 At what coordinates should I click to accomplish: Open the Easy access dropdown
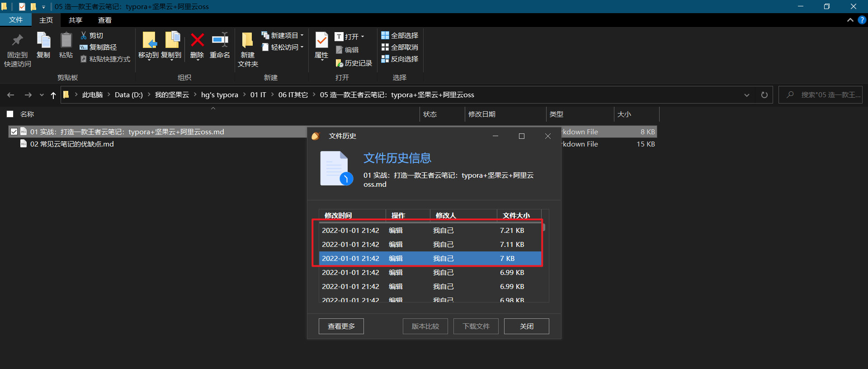(x=283, y=47)
